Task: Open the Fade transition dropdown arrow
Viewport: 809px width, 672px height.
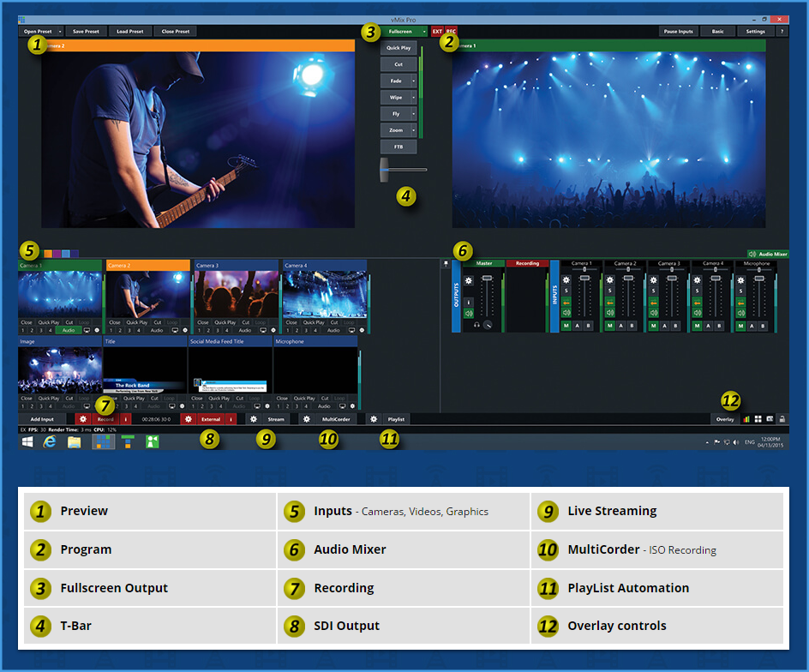Action: (x=414, y=81)
